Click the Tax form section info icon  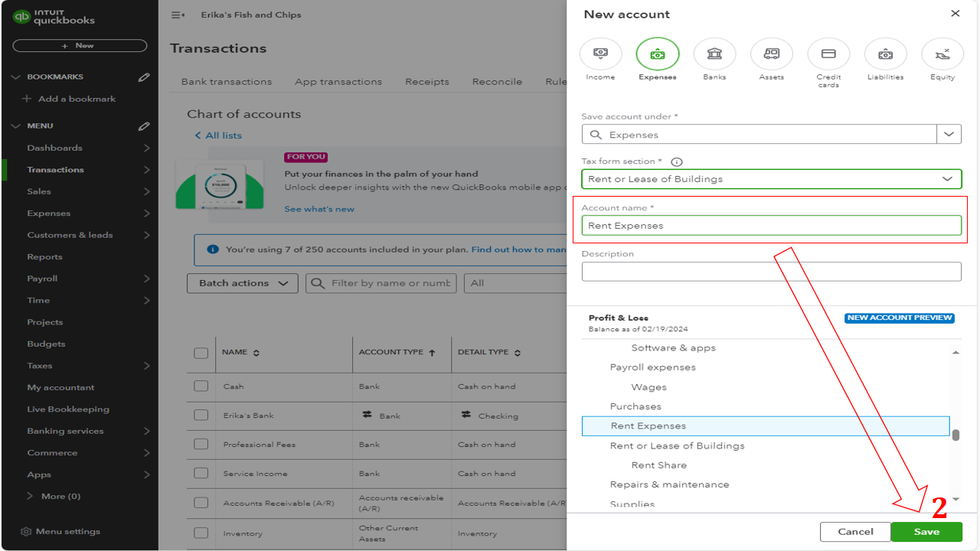(x=676, y=161)
